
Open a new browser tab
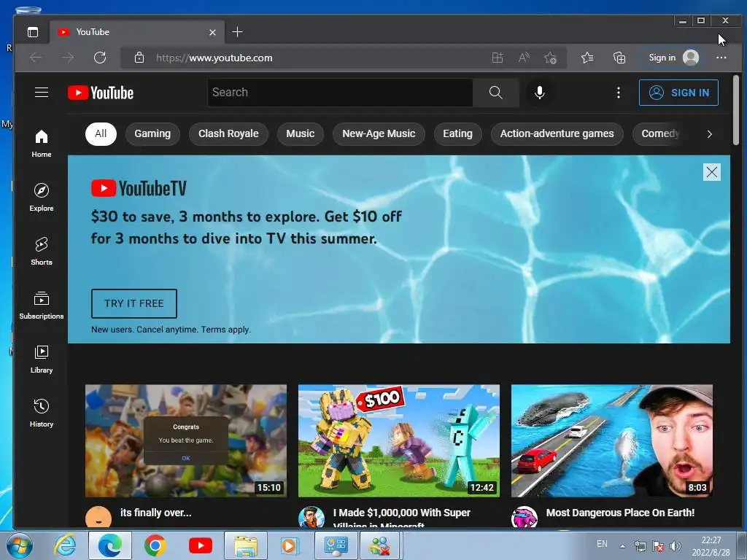pyautogui.click(x=237, y=32)
